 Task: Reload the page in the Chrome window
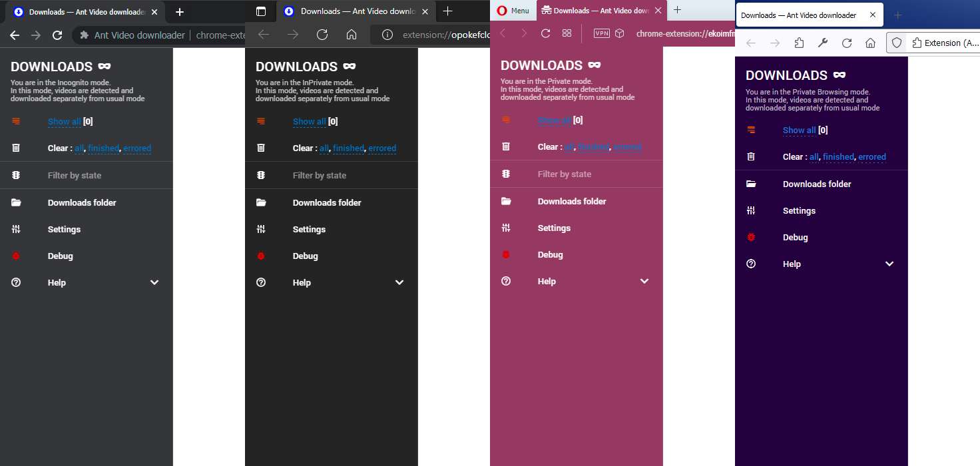tap(57, 35)
